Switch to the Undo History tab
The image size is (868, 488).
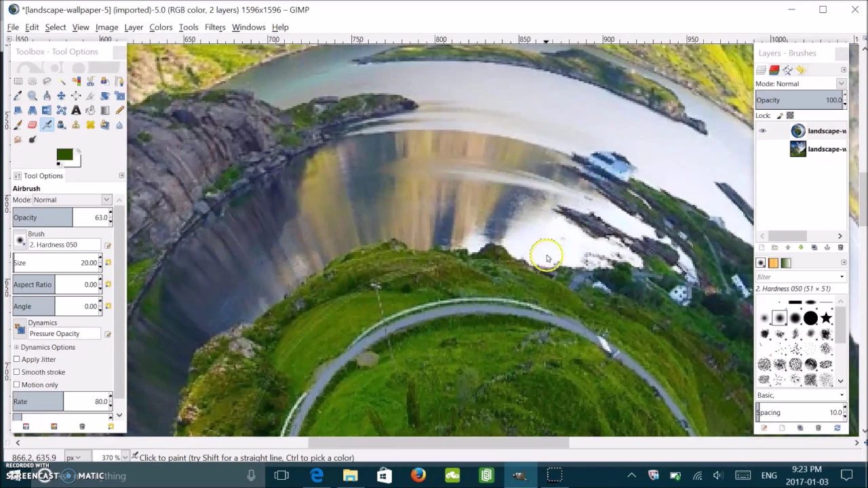pyautogui.click(x=801, y=70)
